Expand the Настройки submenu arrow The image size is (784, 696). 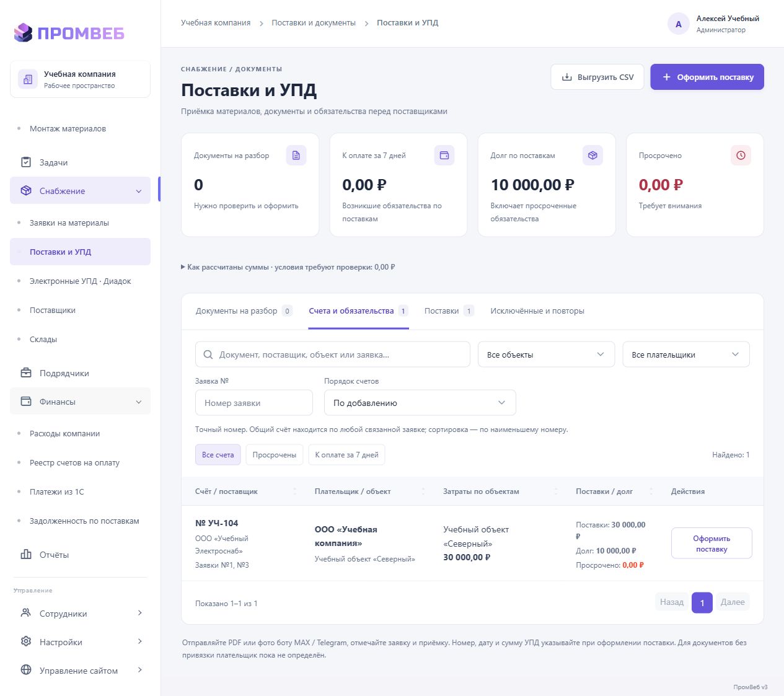140,642
